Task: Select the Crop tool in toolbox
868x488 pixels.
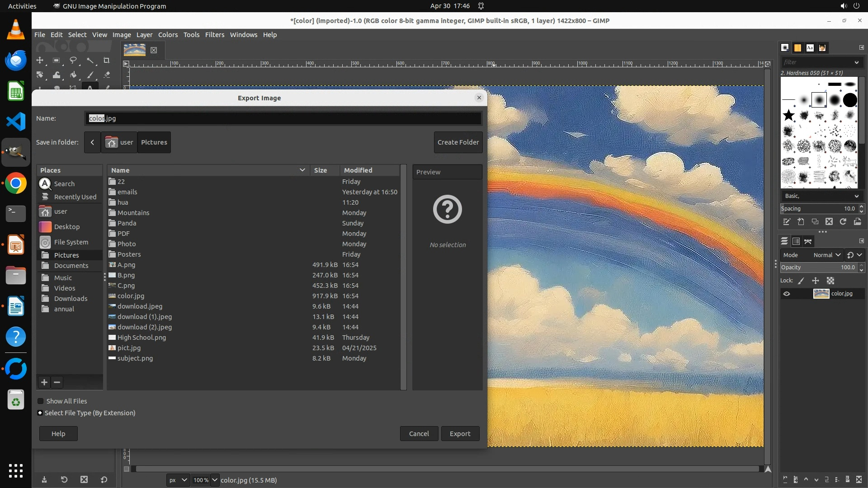Action: tap(107, 61)
